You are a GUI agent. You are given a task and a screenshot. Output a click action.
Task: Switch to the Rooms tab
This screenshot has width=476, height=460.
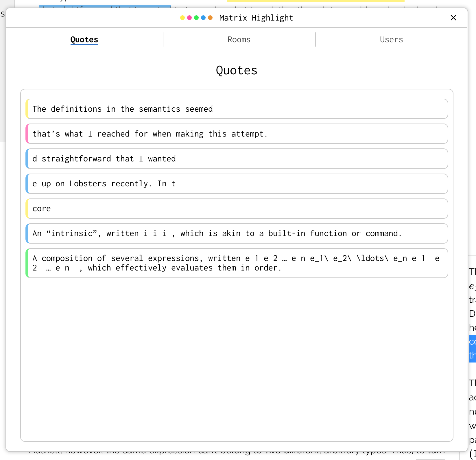[239, 39]
